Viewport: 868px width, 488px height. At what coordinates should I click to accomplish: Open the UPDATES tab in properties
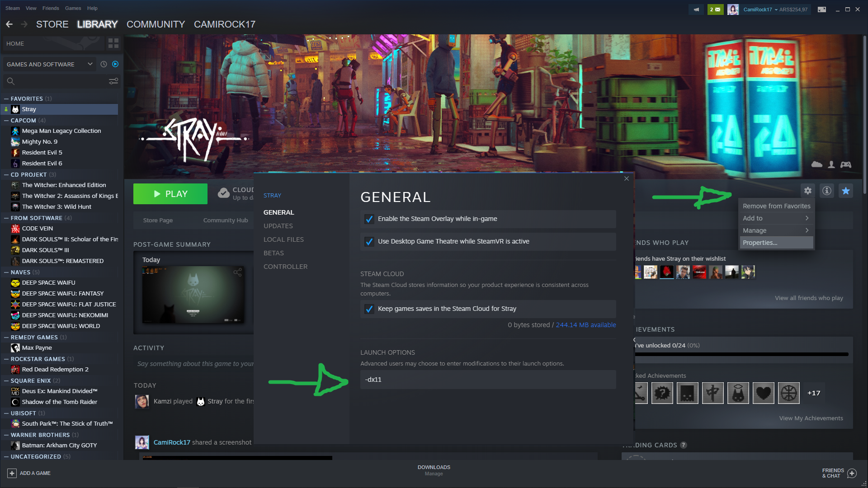pyautogui.click(x=278, y=225)
